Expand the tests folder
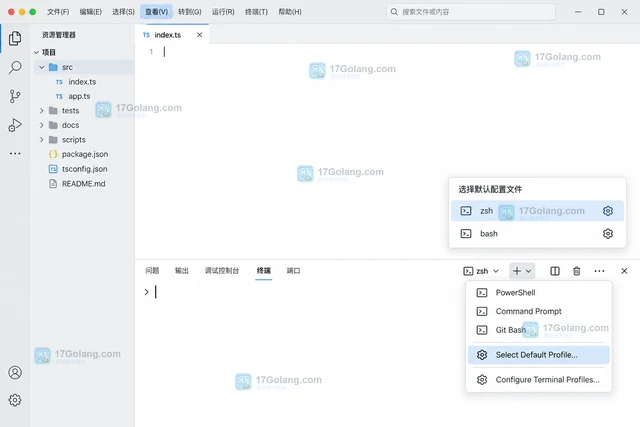640x427 pixels. pos(42,111)
